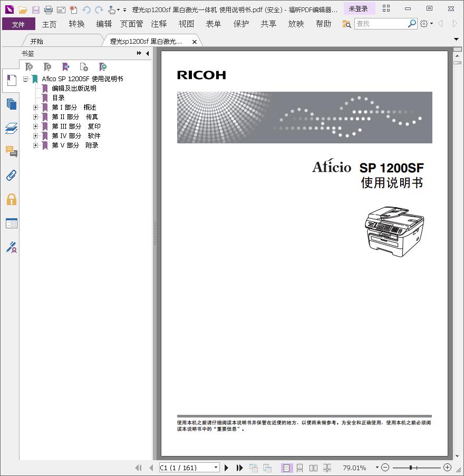Click the 未登录 login button
The image size is (464, 476).
(358, 9)
